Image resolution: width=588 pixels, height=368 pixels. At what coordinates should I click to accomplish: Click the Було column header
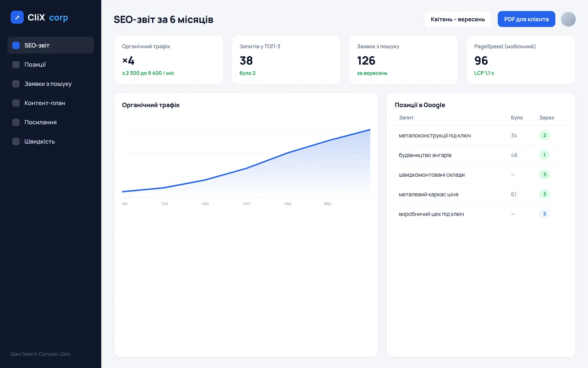[517, 118]
